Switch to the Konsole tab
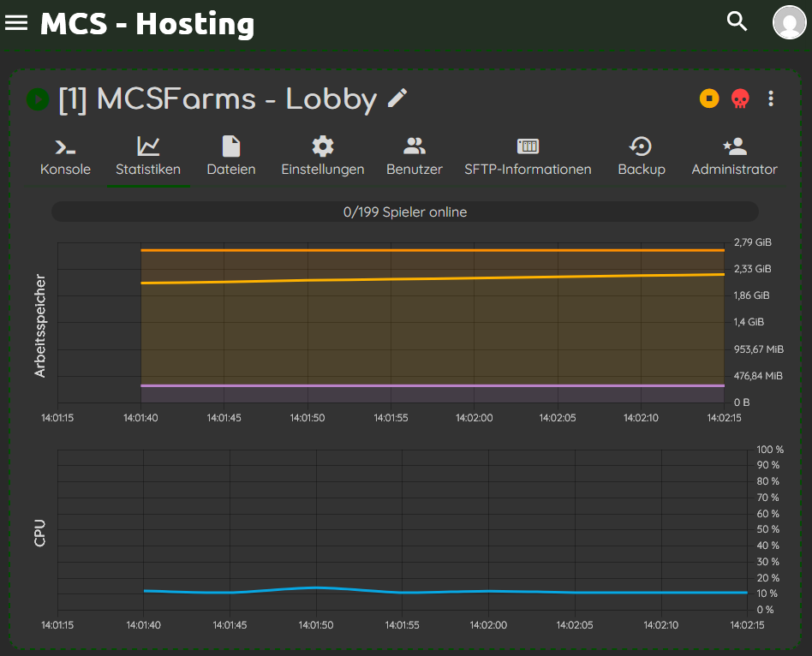 pyautogui.click(x=65, y=157)
